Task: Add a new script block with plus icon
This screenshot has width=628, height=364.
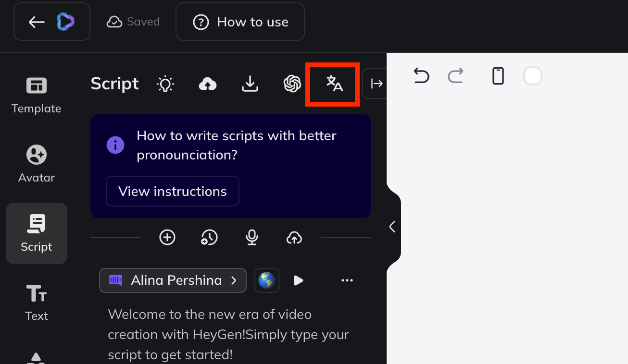Action: click(x=167, y=237)
